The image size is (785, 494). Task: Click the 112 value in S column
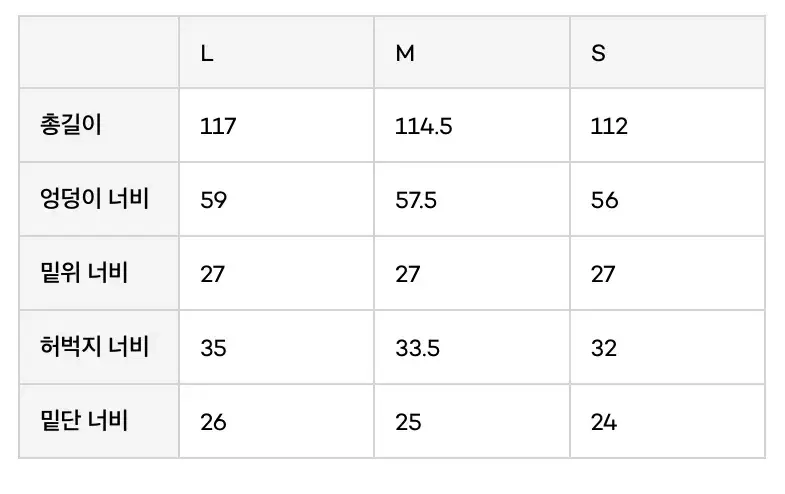pos(609,126)
